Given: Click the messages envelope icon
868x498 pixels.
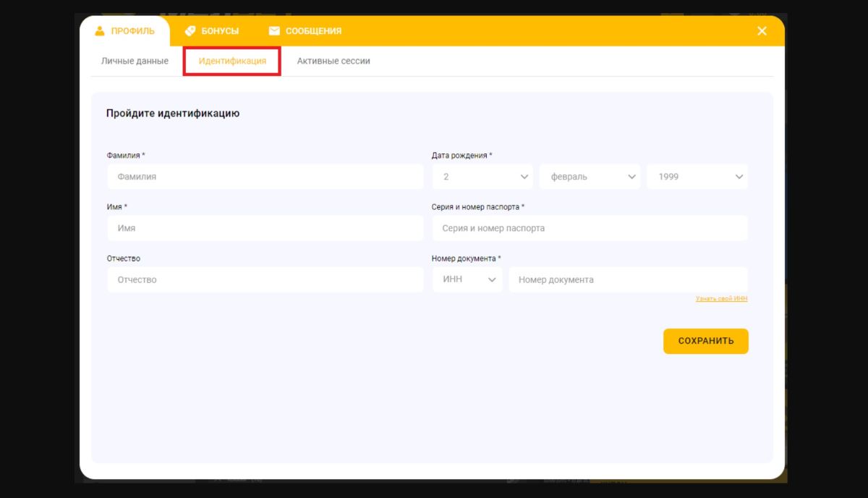Looking at the screenshot, I should point(274,31).
